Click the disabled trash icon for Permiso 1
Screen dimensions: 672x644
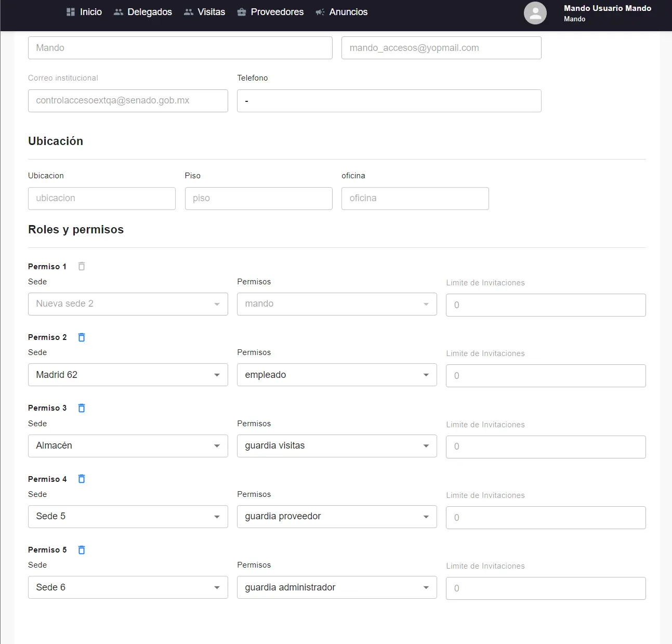coord(82,266)
